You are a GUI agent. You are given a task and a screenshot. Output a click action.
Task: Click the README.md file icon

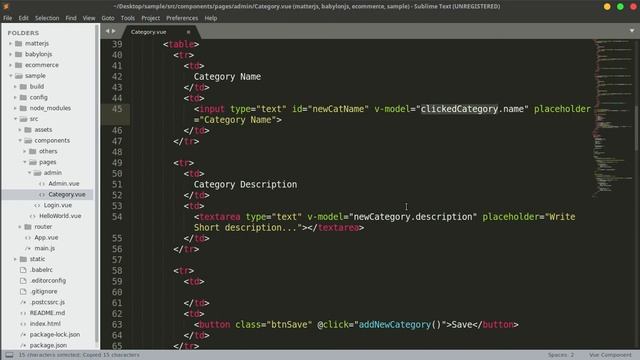click(23, 313)
